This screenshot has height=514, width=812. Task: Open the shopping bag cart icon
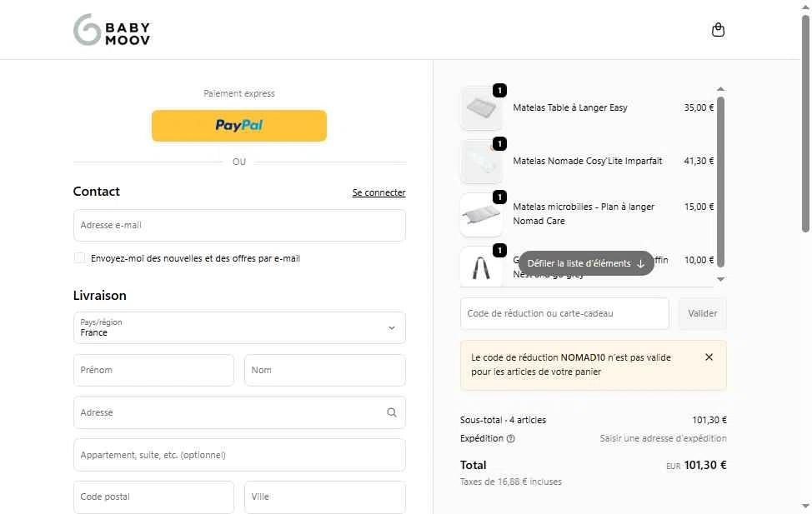pyautogui.click(x=718, y=30)
